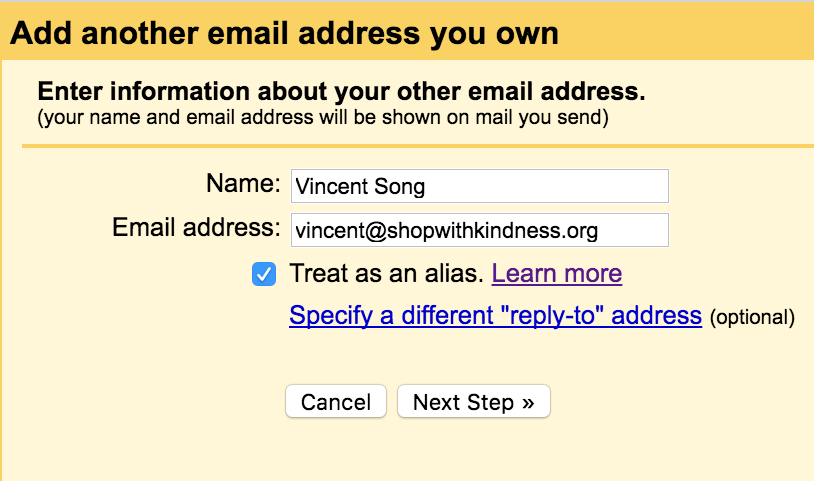The image size is (814, 481).
Task: Click the "Enter information about your other email address" heading
Action: pyautogui.click(x=341, y=91)
